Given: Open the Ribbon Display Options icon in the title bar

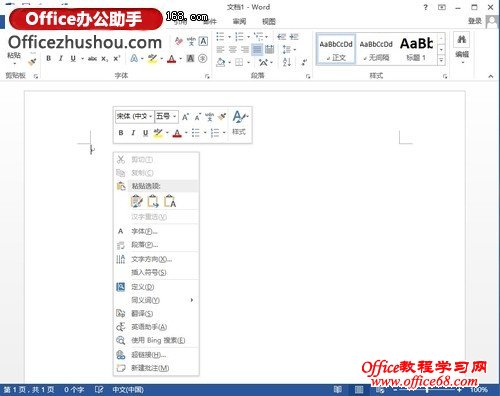Looking at the screenshot, I should click(x=442, y=7).
